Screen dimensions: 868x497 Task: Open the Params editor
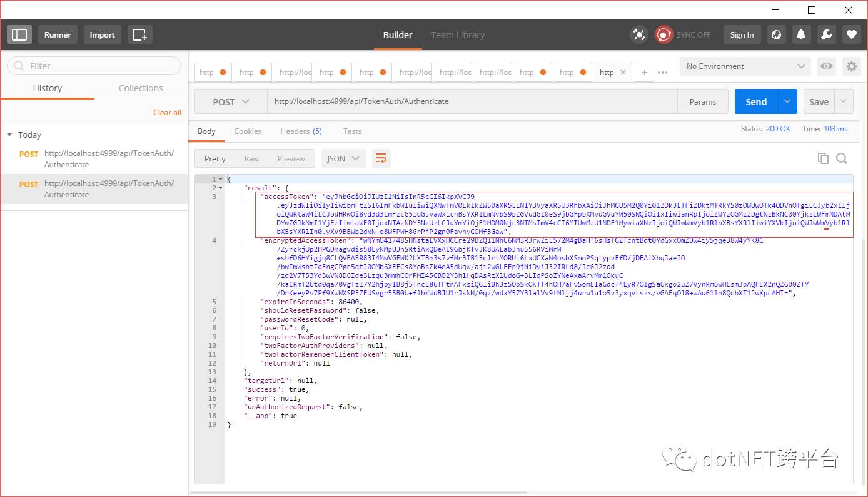coord(703,101)
